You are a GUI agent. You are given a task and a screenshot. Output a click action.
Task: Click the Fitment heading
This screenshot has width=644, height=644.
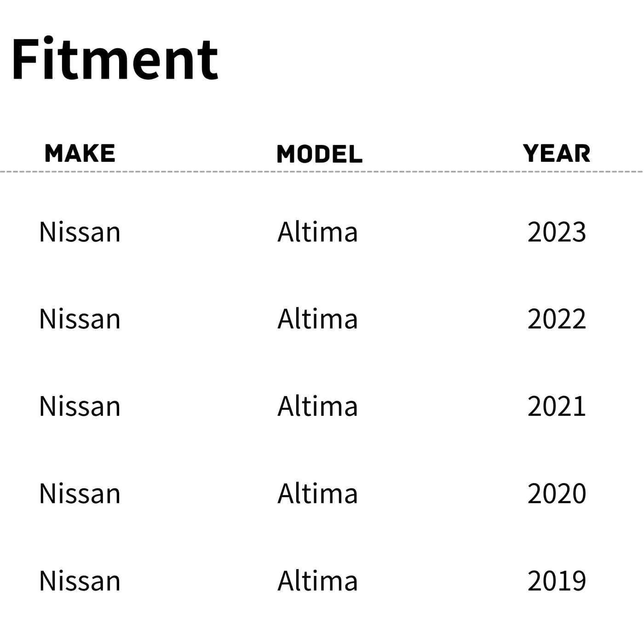[x=115, y=60]
